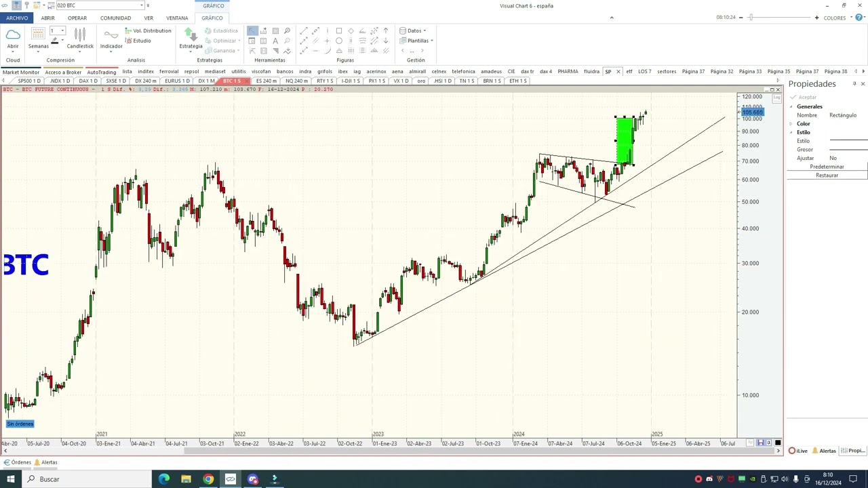This screenshot has height=488, width=868.
Task: Draw a circle figure
Action: (x=339, y=41)
